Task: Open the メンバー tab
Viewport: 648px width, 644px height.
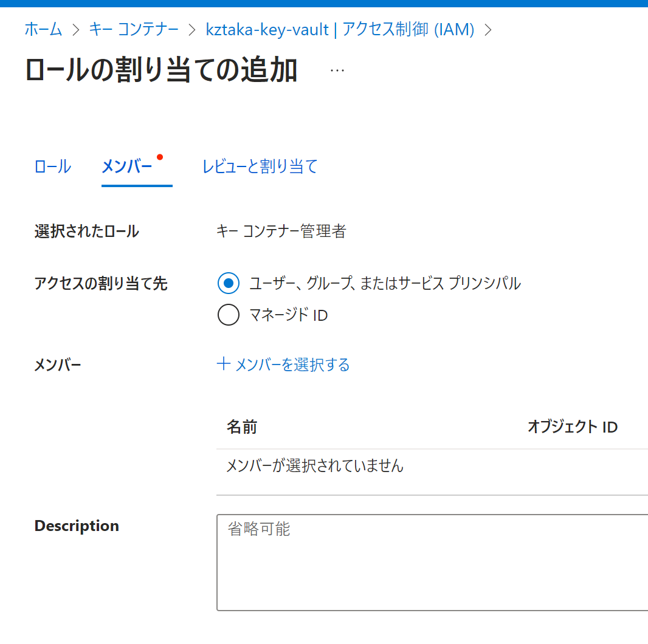Action: (x=127, y=166)
